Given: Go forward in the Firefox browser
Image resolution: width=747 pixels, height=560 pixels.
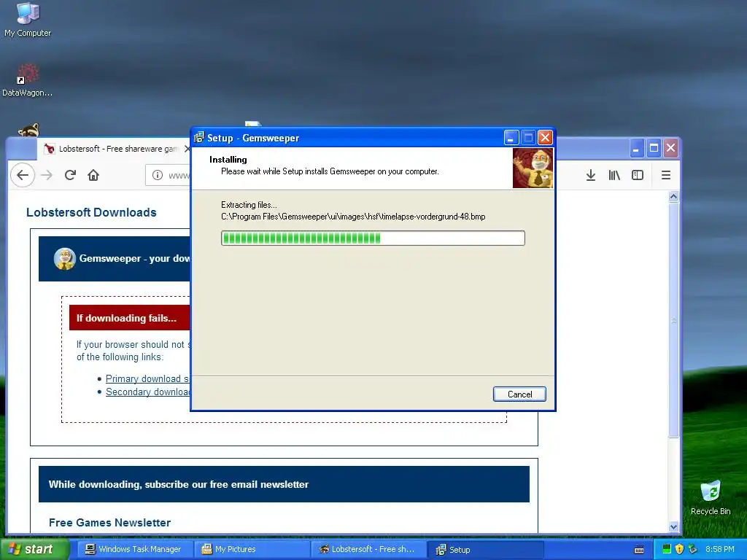Looking at the screenshot, I should pyautogui.click(x=47, y=175).
